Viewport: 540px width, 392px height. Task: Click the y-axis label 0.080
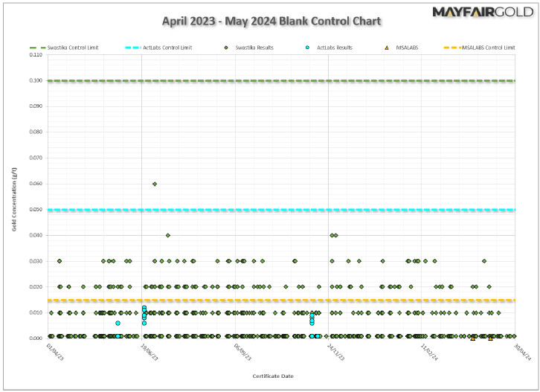36,132
